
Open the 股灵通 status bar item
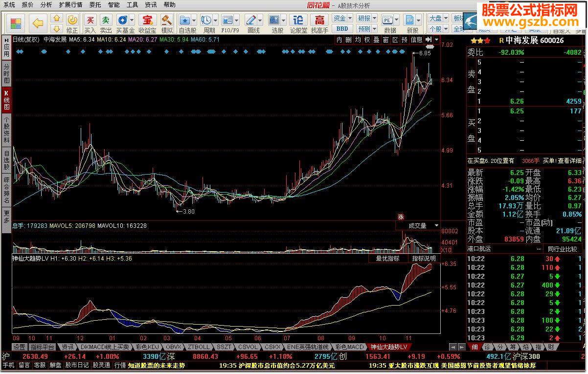(x=102, y=365)
